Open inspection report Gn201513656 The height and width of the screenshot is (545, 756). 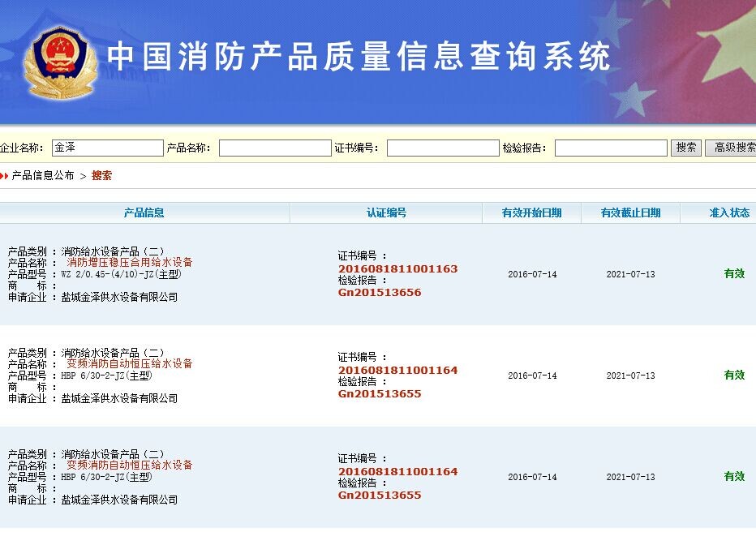point(380,293)
